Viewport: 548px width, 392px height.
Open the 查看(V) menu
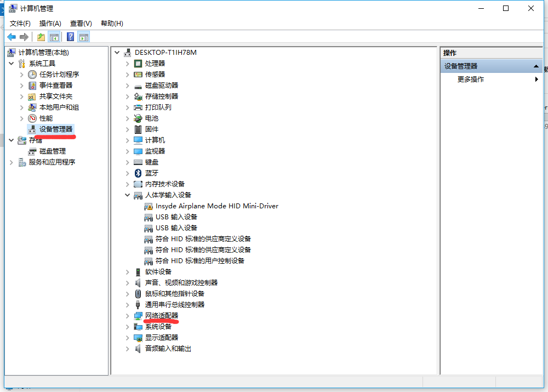[81, 24]
